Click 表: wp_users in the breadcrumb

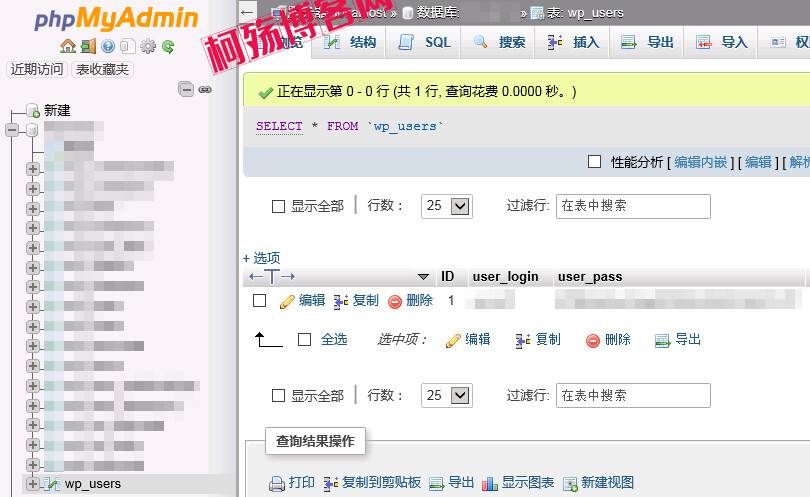585,13
